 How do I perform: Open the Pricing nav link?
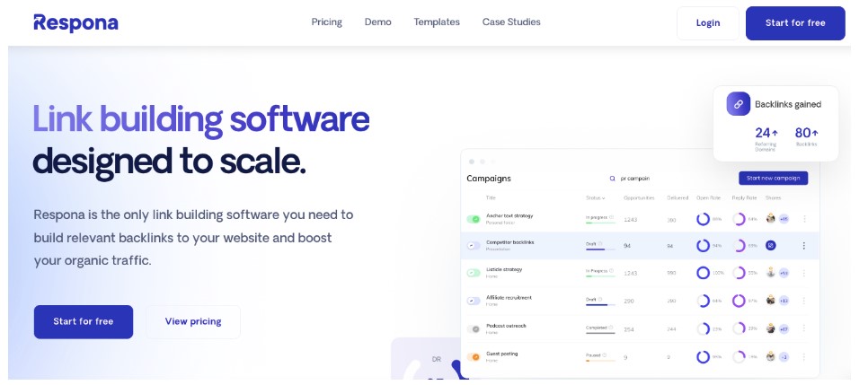coord(326,22)
